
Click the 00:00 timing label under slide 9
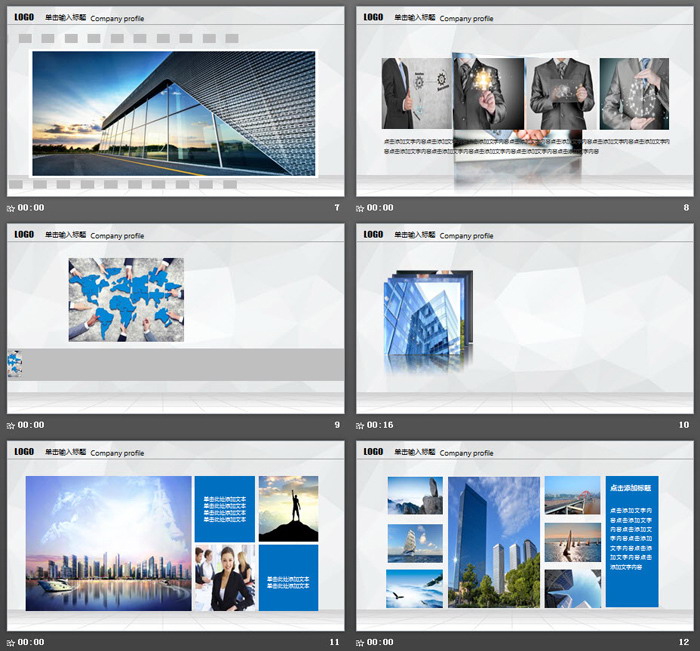[x=31, y=425]
